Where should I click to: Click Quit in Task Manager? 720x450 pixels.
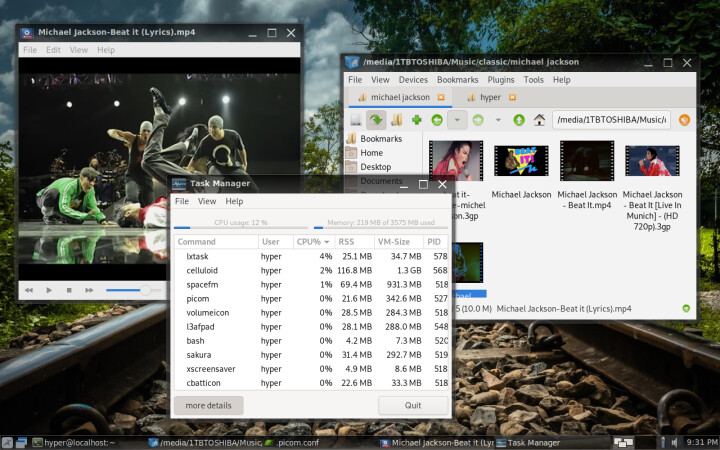[412, 405]
